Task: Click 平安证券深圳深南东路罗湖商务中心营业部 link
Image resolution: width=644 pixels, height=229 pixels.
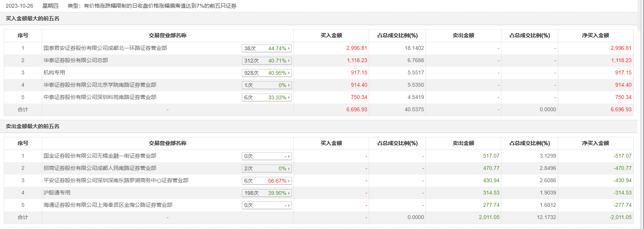Action: [x=116, y=180]
